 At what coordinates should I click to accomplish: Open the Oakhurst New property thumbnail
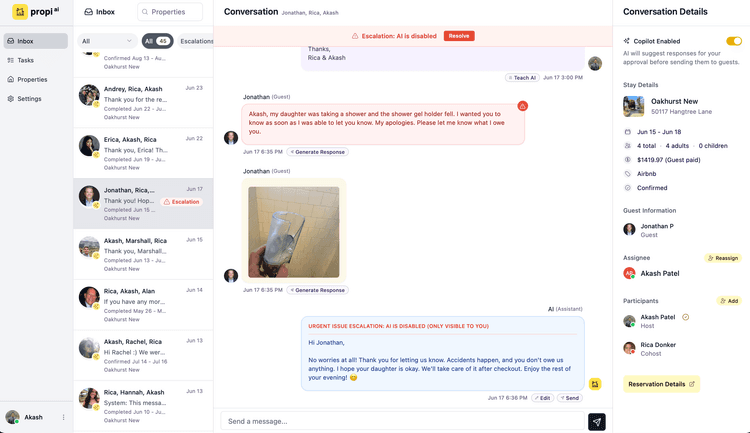coord(633,106)
